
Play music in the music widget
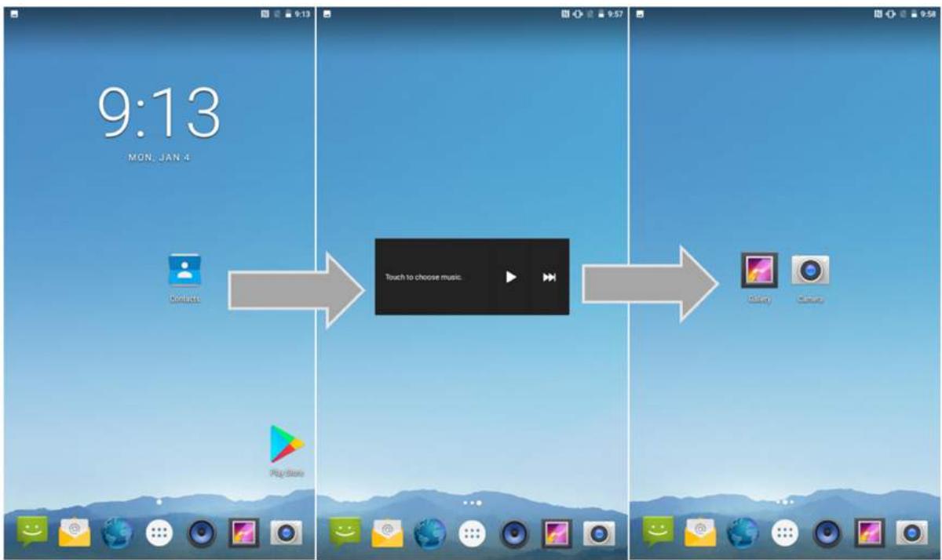click(x=511, y=277)
